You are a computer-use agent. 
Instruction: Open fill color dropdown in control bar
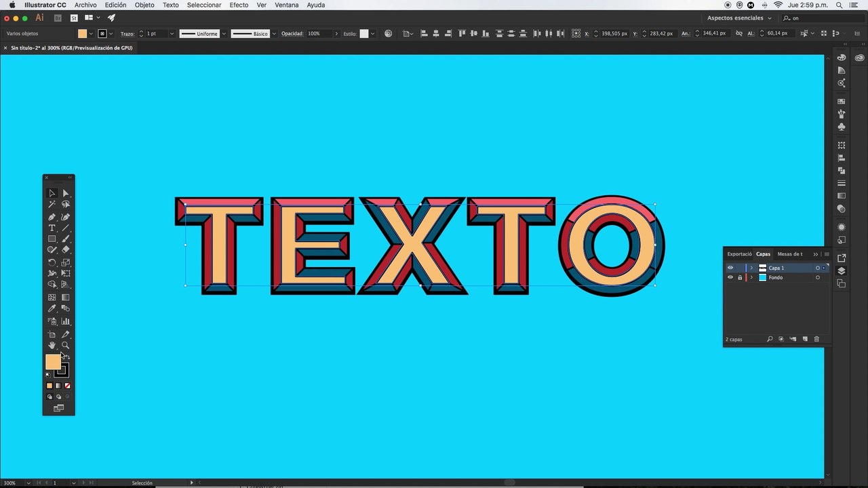(x=92, y=33)
